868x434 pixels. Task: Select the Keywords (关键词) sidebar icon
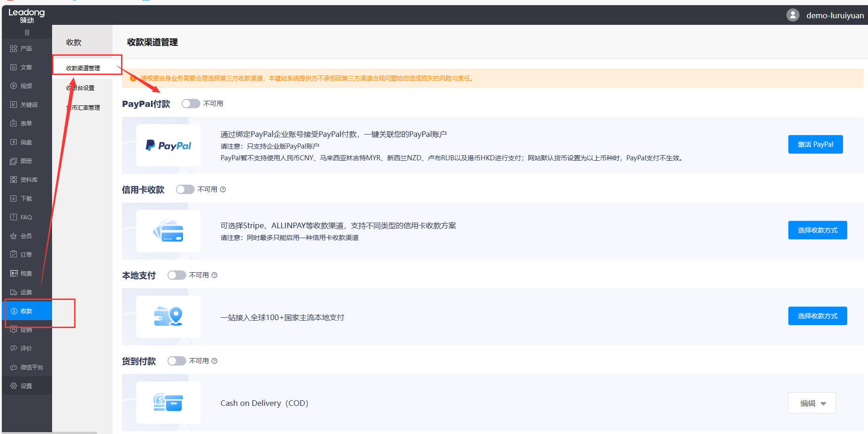coord(14,105)
